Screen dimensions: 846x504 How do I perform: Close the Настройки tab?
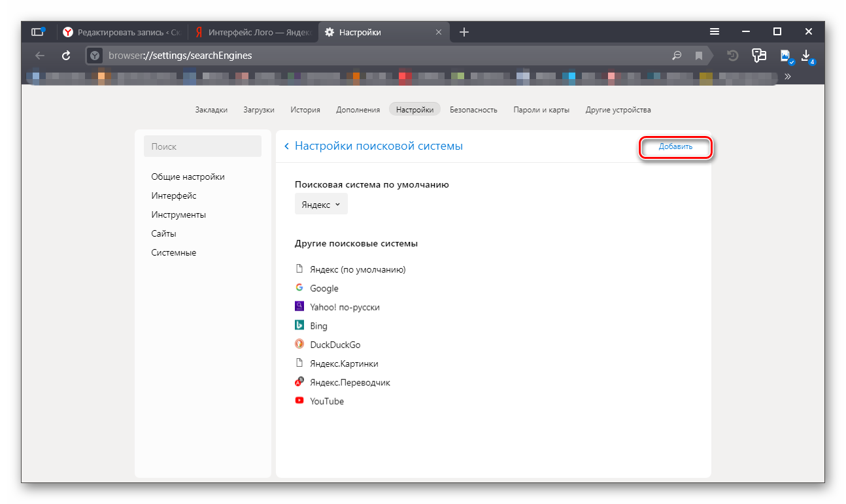point(439,32)
